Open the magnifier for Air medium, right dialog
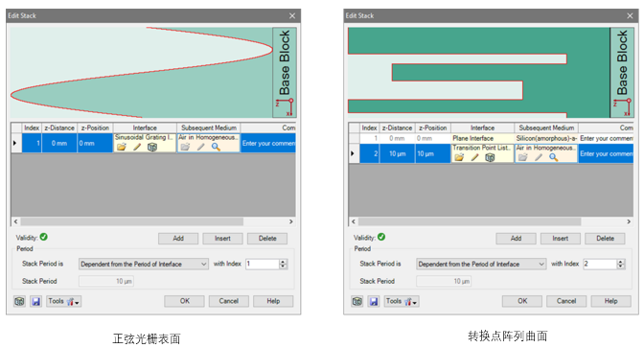The width and height of the screenshot is (644, 348). (553, 157)
